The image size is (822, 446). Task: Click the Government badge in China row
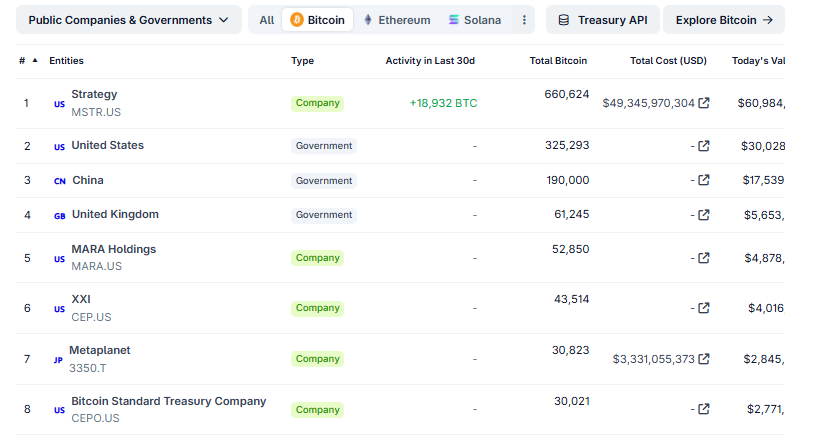[x=324, y=181]
